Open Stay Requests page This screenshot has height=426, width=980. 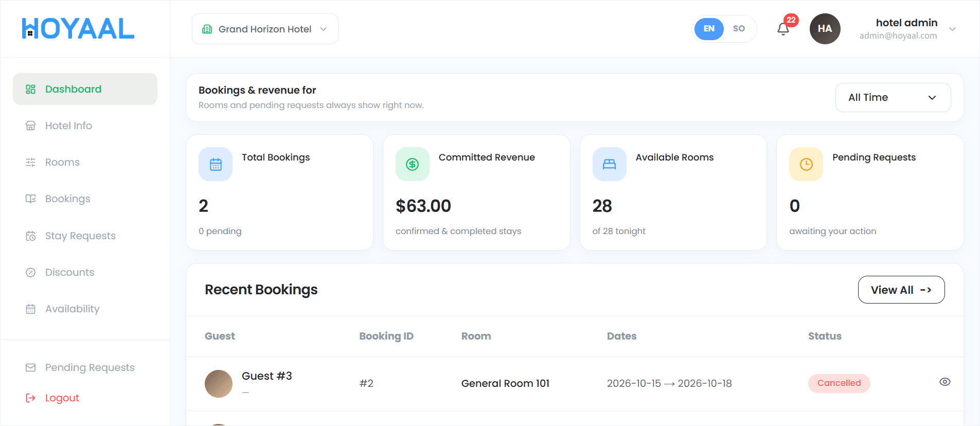(x=85, y=236)
